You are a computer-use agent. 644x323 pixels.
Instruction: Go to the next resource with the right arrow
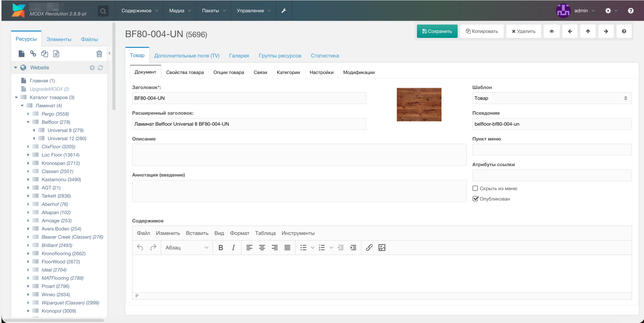tap(606, 31)
